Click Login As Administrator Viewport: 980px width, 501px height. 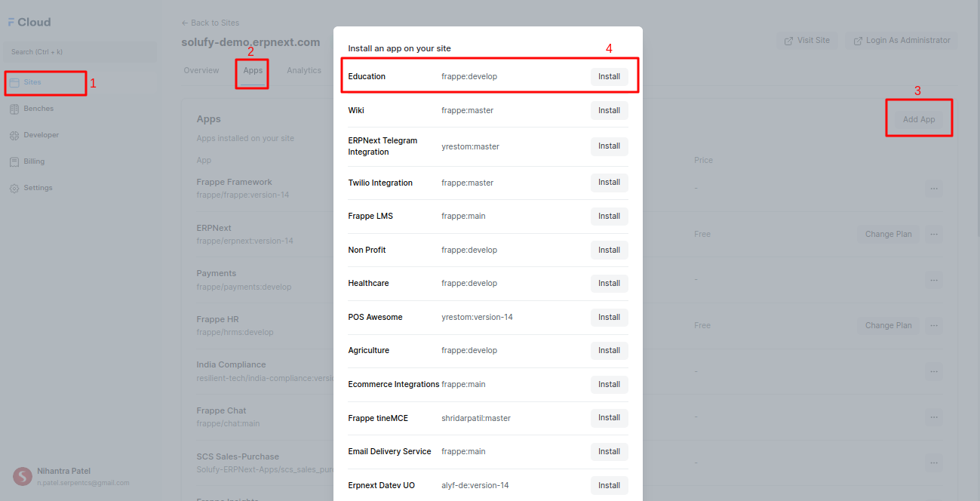902,41
